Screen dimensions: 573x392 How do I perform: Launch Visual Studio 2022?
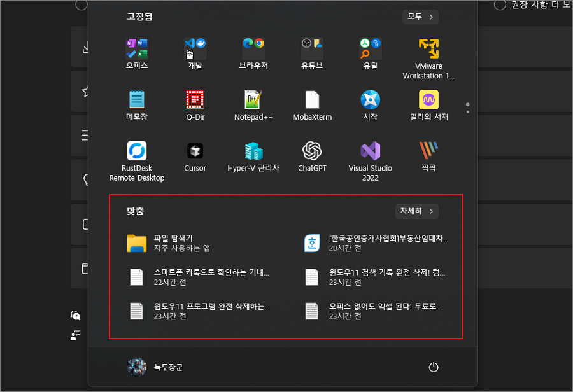pos(370,161)
